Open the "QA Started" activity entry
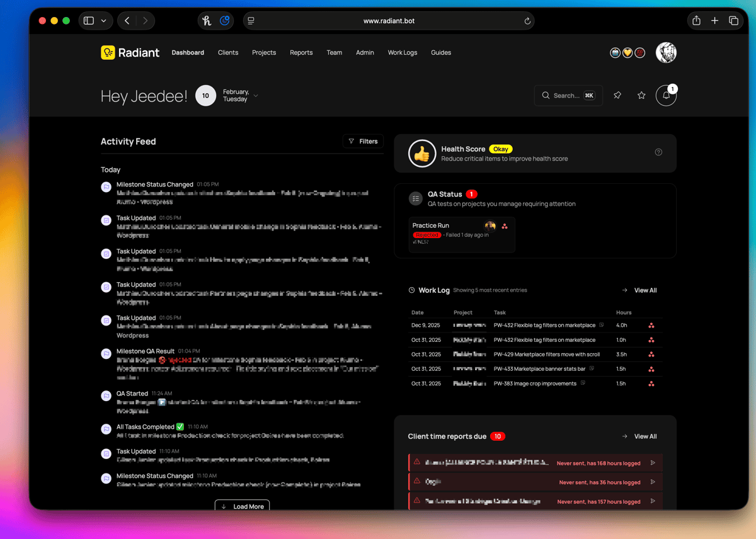756x539 pixels. tap(243, 402)
